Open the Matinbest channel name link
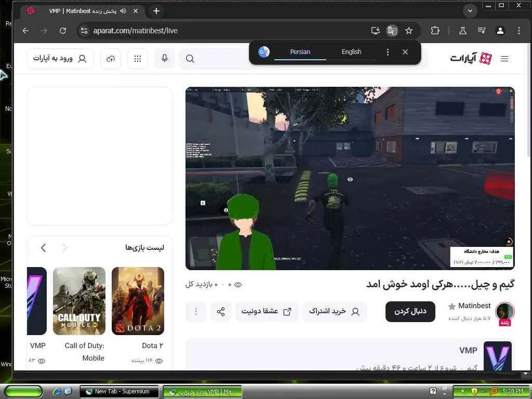This screenshot has height=399, width=532. 474,305
